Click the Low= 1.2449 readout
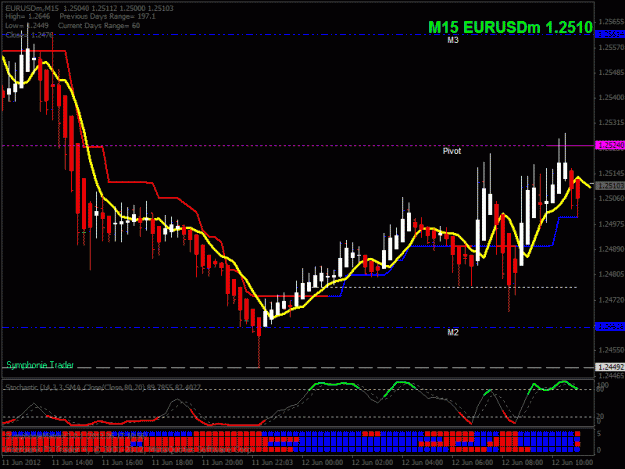 click(27, 26)
